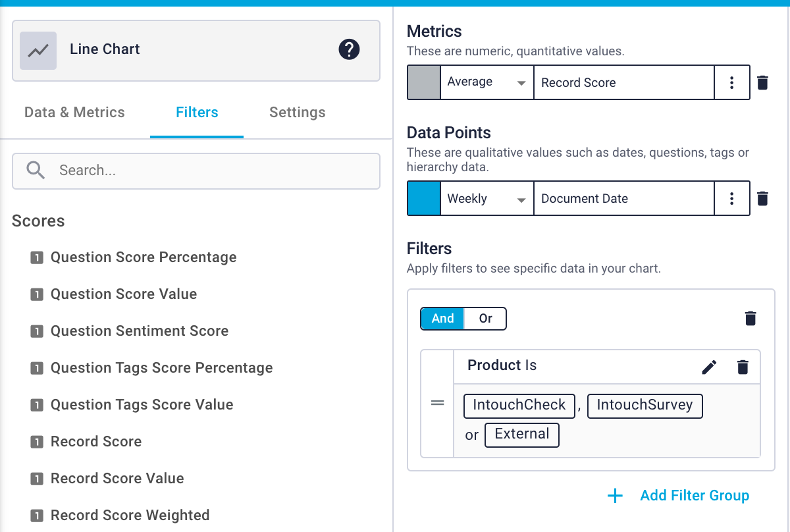
Task: Expand the Scores section heading
Action: click(38, 221)
